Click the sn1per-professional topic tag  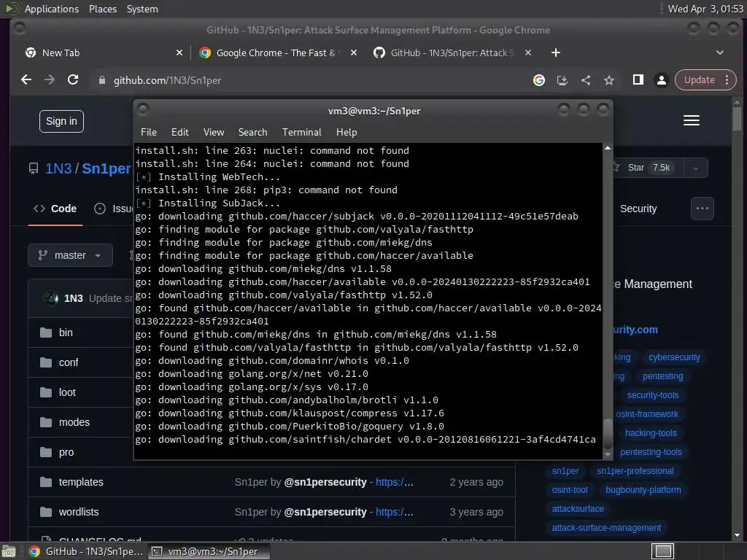[635, 471]
